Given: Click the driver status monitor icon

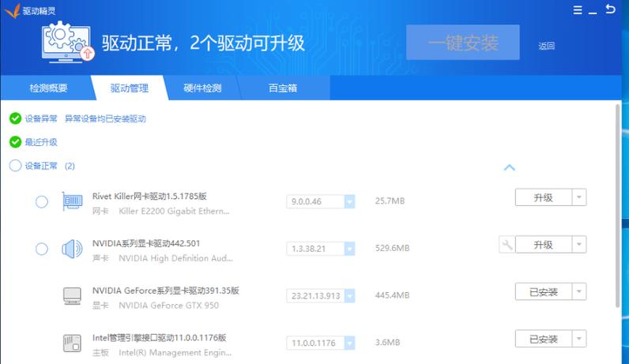Looking at the screenshot, I should 67,42.
